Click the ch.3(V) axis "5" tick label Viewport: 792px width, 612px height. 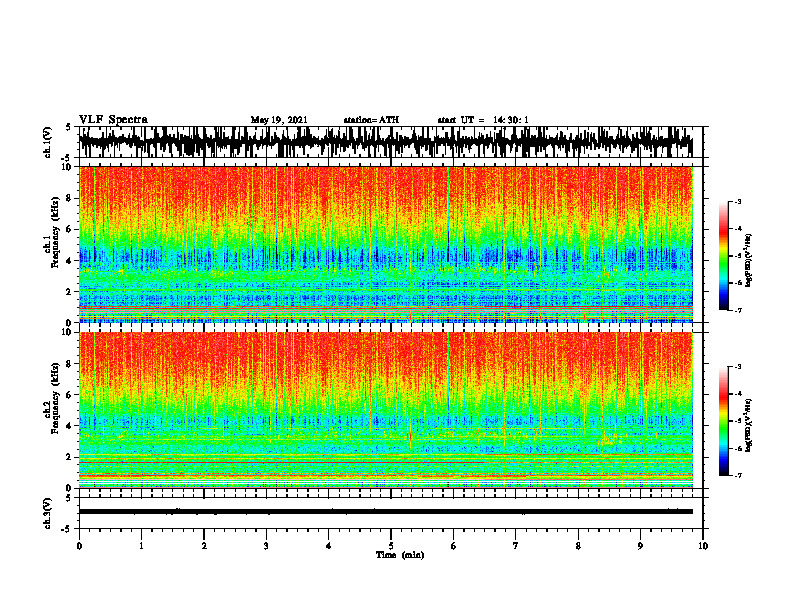coord(69,498)
